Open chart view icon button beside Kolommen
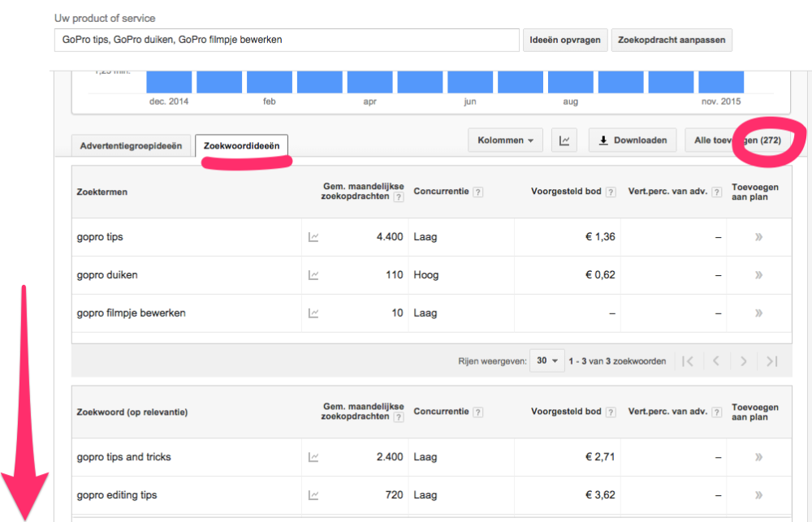Image resolution: width=812 pixels, height=522 pixels. tap(564, 140)
